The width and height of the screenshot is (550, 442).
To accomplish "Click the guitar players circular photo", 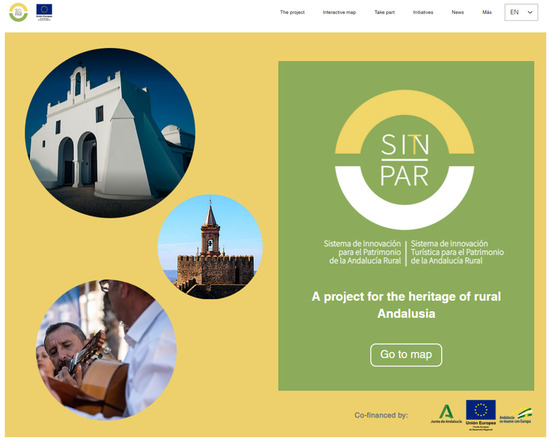I will pos(106,349).
